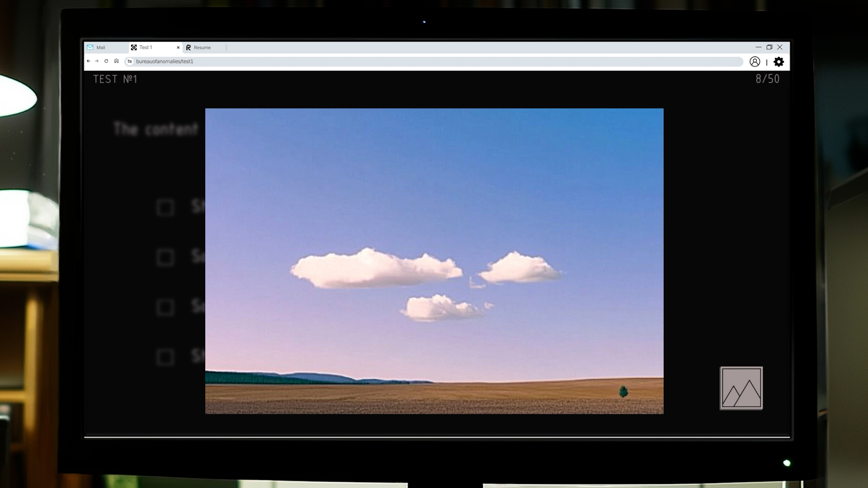Click the envelope icon on the Mail tab
868x488 pixels.
(90, 47)
